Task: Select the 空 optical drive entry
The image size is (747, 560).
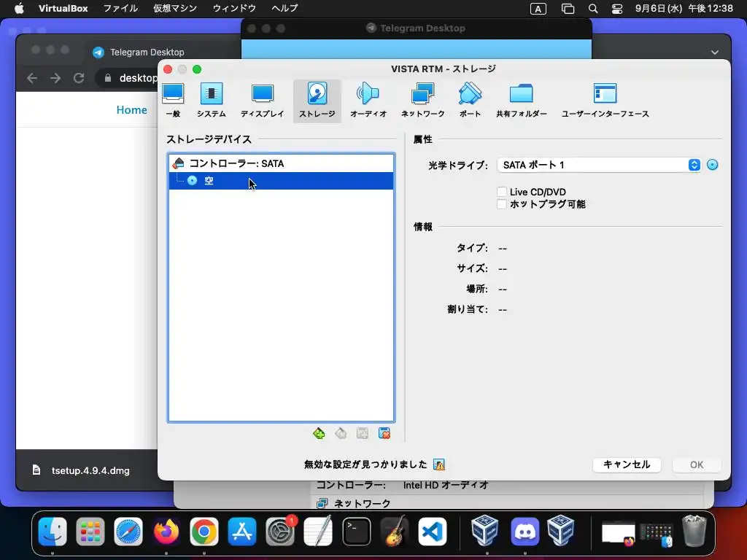Action: [x=281, y=181]
